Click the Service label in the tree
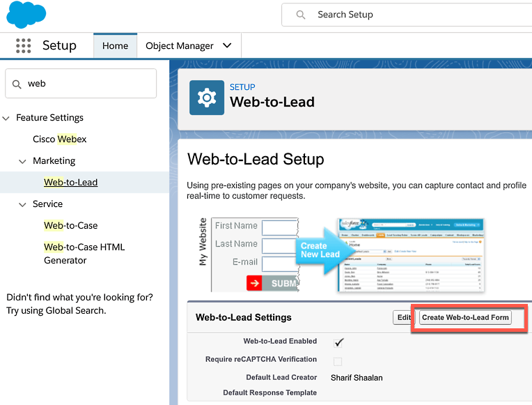This screenshot has width=532, height=405. (47, 204)
